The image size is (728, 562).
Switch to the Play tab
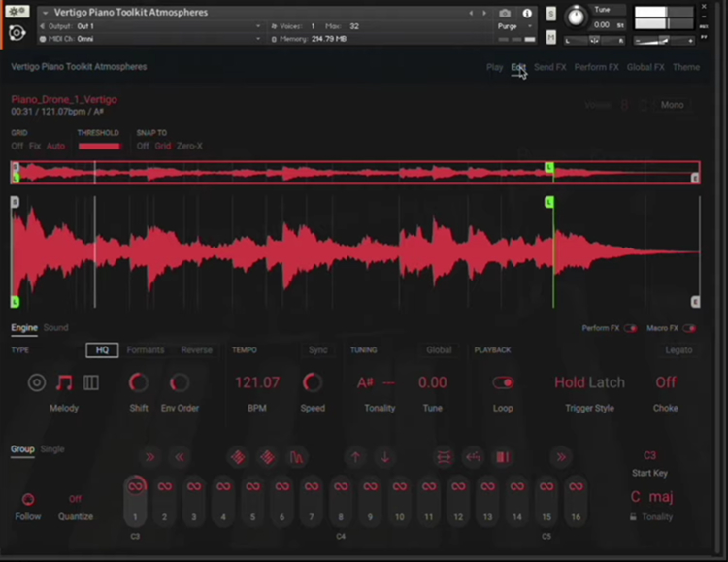point(494,67)
